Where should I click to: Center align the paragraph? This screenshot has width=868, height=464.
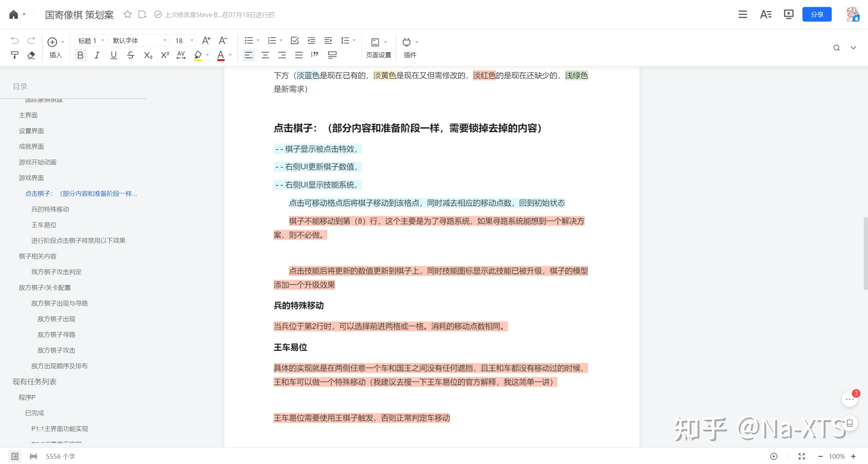(x=265, y=55)
